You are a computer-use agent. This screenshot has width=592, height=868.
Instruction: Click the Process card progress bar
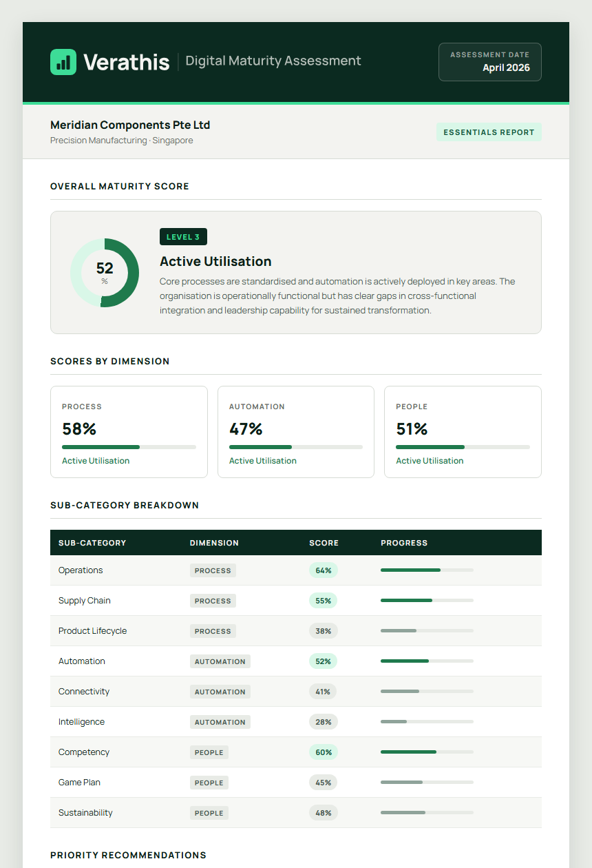(x=129, y=447)
